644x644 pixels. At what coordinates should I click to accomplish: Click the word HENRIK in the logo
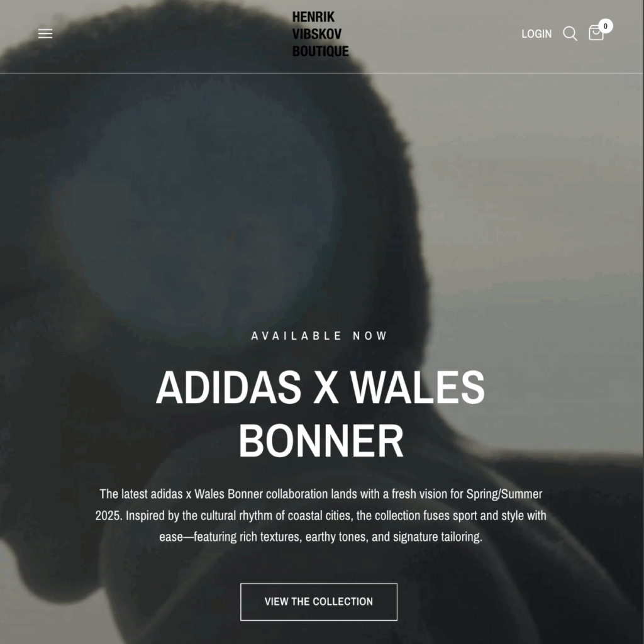[313, 17]
